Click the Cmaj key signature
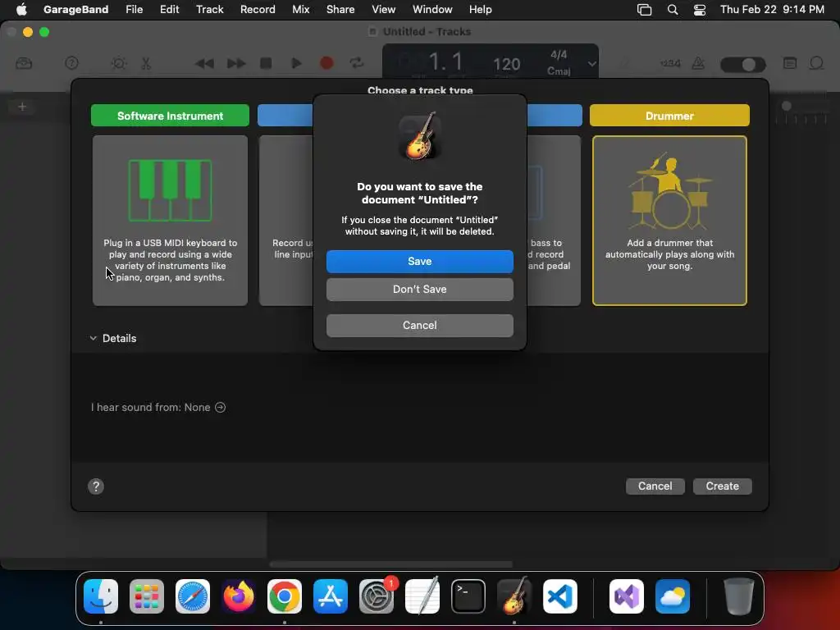This screenshot has height=630, width=840. (x=559, y=71)
